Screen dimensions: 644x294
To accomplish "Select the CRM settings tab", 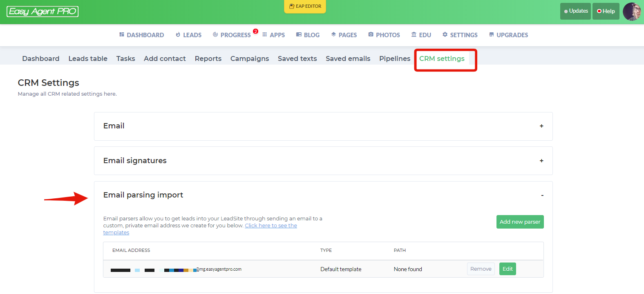I will coord(442,58).
